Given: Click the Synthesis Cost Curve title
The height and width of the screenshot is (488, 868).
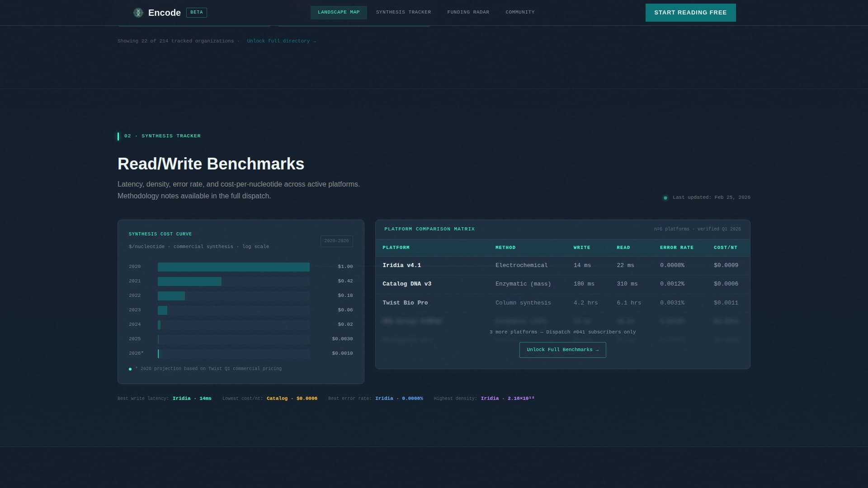Looking at the screenshot, I should 160,234.
